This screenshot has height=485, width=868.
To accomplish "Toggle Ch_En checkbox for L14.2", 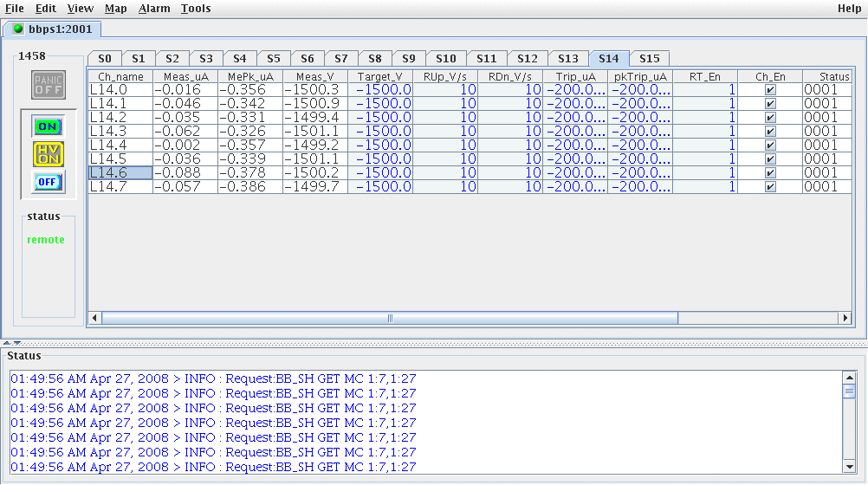I will point(770,118).
